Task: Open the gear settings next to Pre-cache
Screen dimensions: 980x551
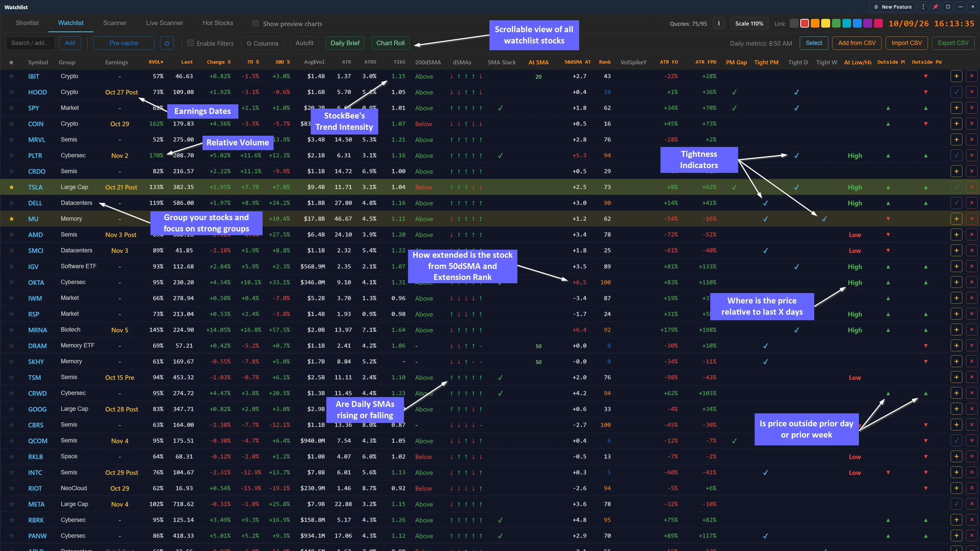Action: pos(167,43)
